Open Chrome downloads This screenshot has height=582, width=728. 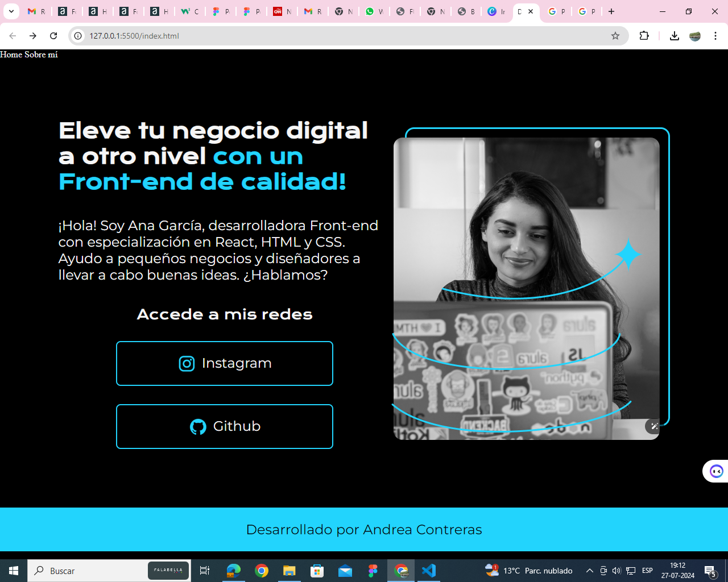(675, 36)
